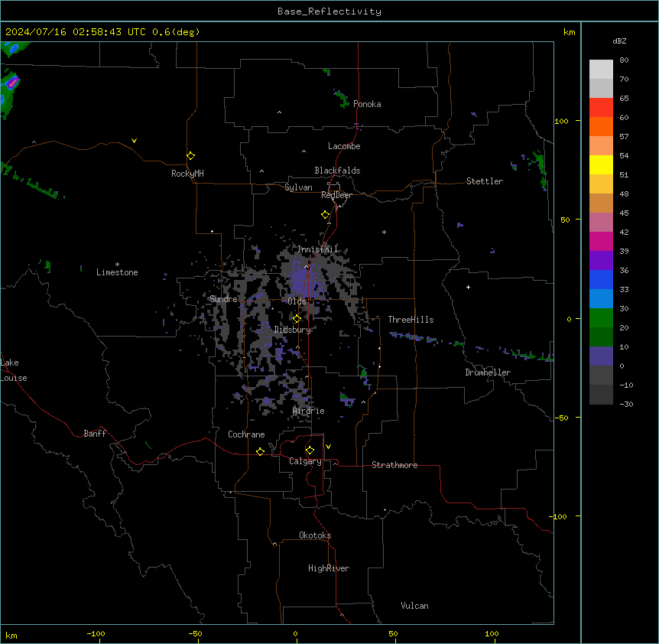Click the green 30 dBZ legend swatch
This screenshot has height=644, width=659.
(x=601, y=318)
